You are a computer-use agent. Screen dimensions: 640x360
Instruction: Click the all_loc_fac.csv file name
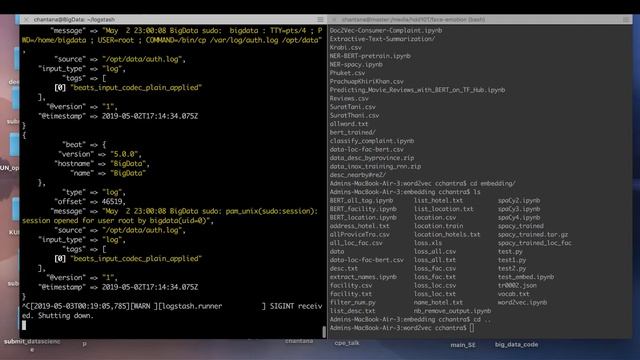pos(356,243)
